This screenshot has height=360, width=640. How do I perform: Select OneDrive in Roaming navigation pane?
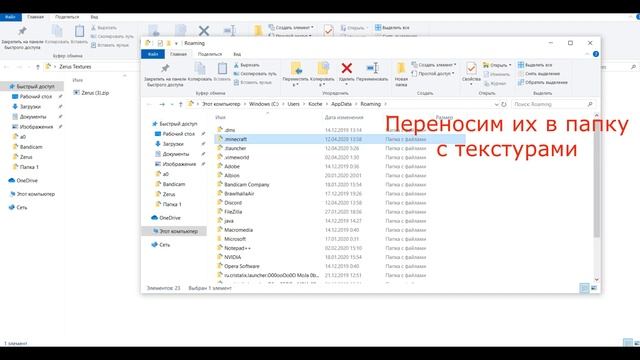coord(166,218)
